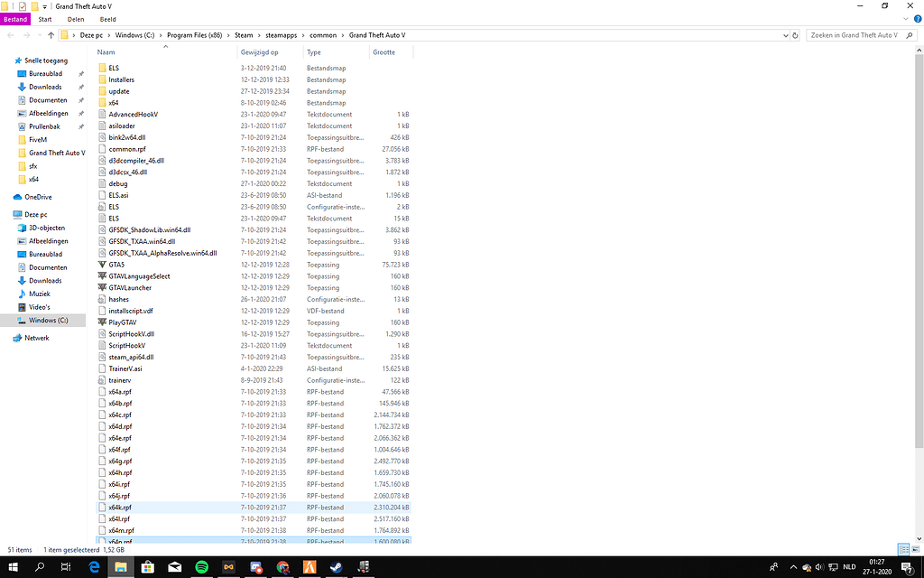
Task: Open Netwerk in navigation pane
Action: click(36, 338)
